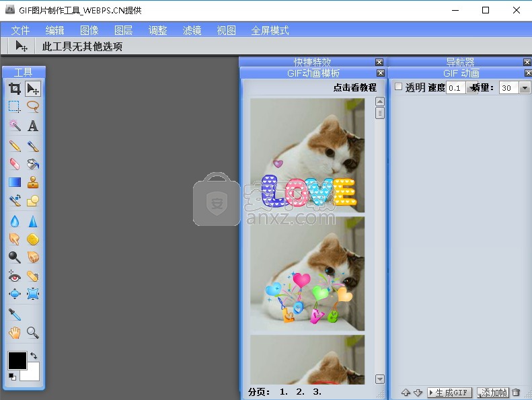Toggle the 透明 checkbox
This screenshot has height=400, width=532.
(399, 87)
